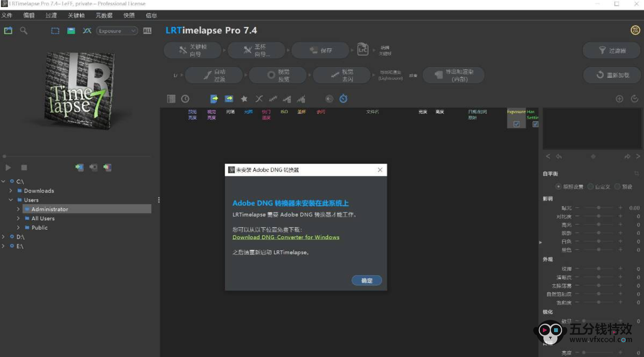This screenshot has height=357, width=644.
Task: Click the previous arrow under the right preview
Action: (x=548, y=157)
